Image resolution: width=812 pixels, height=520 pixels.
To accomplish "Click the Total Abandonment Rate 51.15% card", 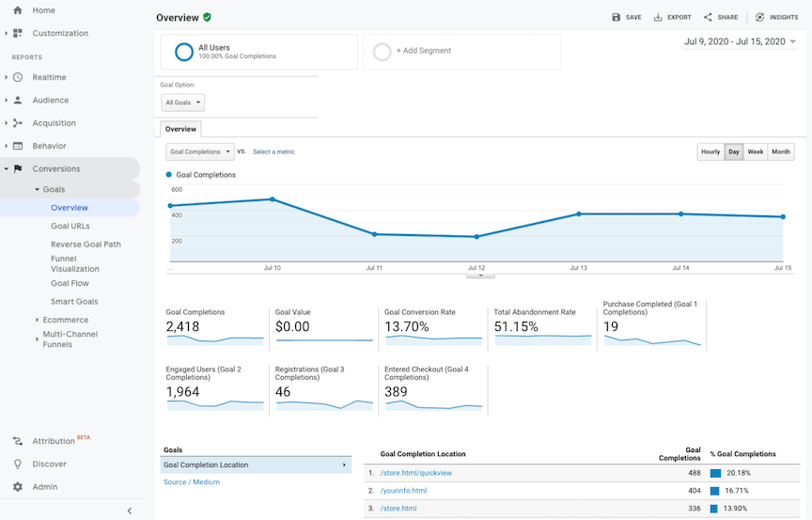I will 542,327.
